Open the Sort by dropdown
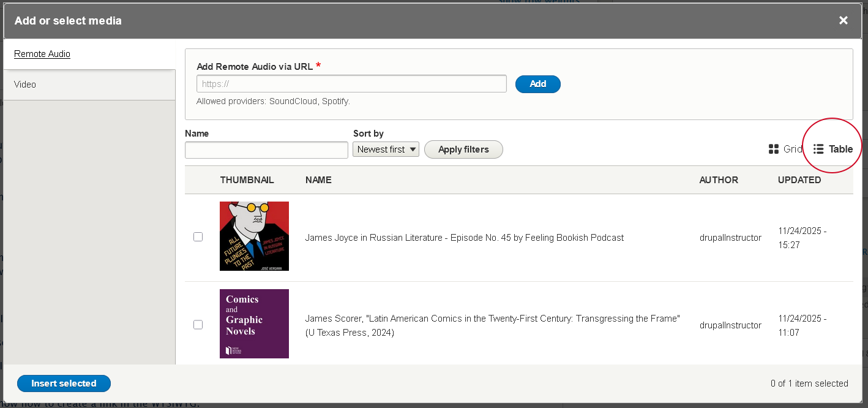 tap(386, 149)
